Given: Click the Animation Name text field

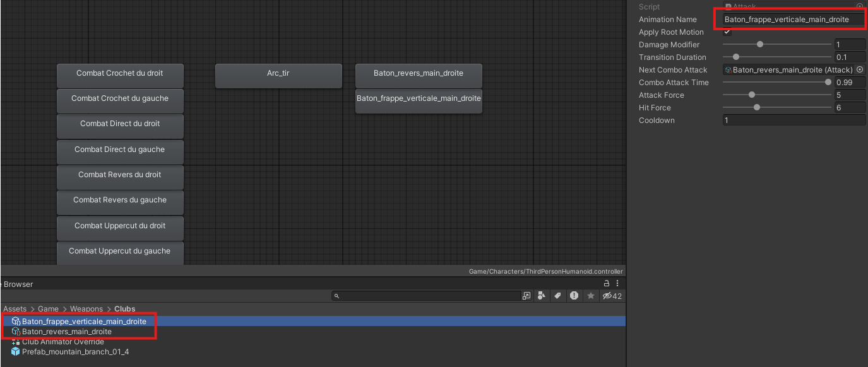Looking at the screenshot, I should coord(794,20).
